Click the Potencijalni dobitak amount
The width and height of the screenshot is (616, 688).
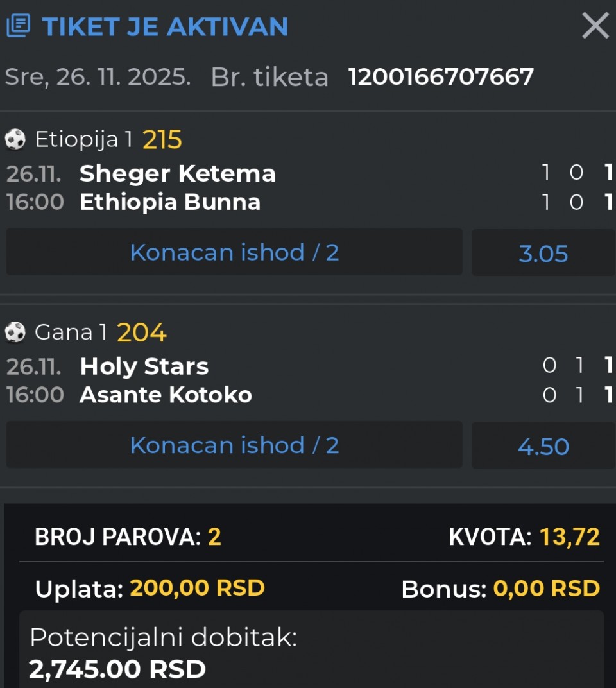click(x=117, y=669)
